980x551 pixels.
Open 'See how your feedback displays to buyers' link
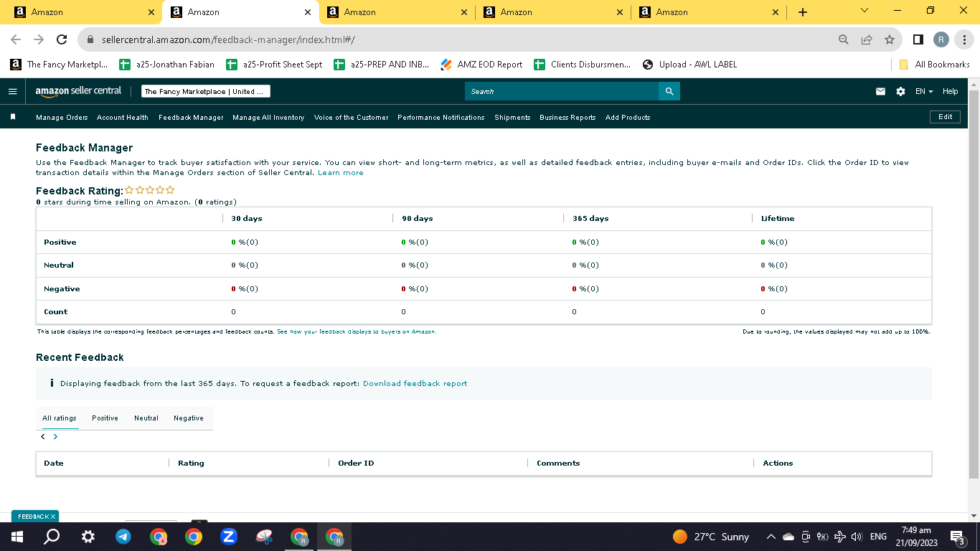pyautogui.click(x=357, y=332)
